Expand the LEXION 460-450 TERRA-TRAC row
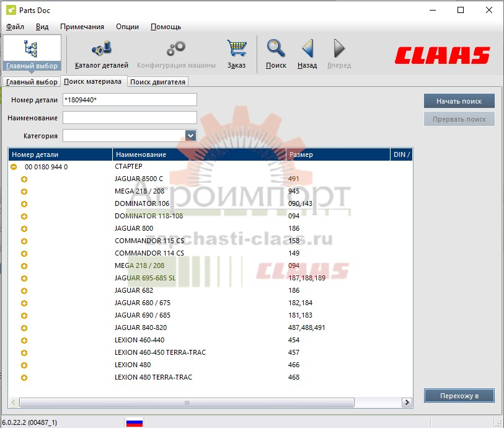The image size is (504, 428). point(24,353)
